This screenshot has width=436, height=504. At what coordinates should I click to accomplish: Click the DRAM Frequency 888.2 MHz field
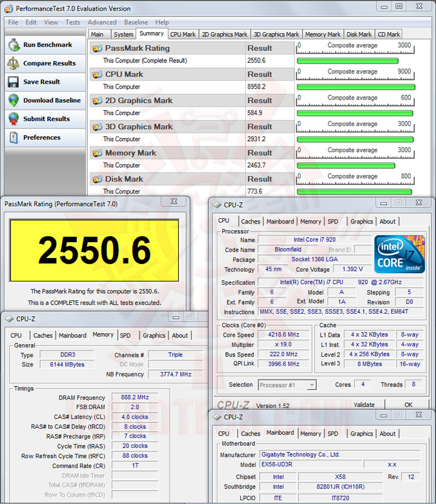[135, 397]
